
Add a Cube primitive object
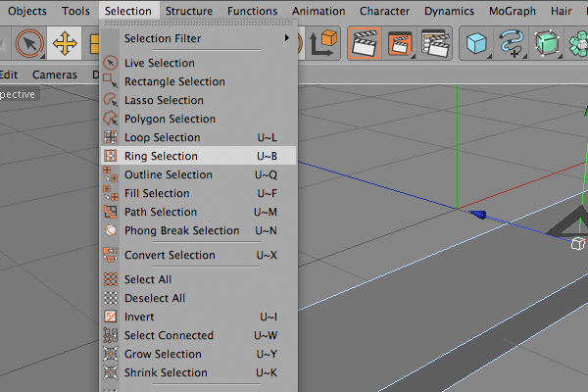tap(476, 43)
